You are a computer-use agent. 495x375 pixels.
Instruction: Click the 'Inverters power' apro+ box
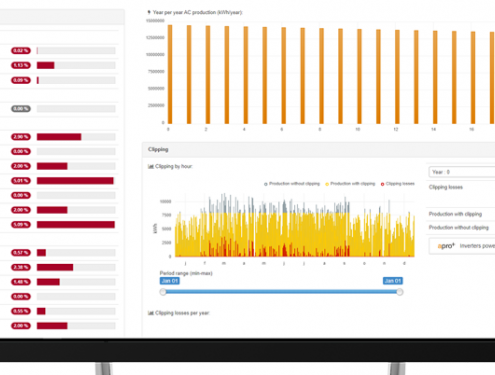click(462, 246)
